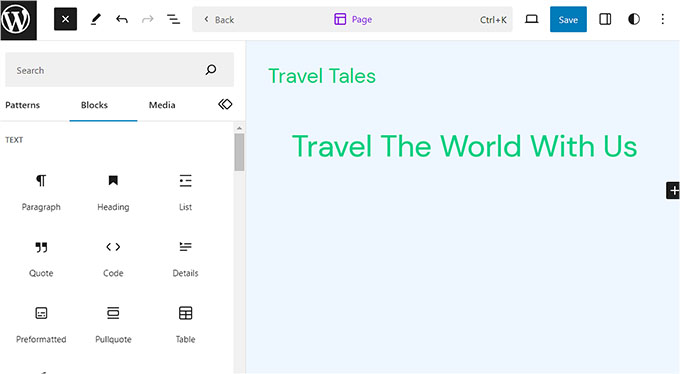This screenshot has width=680, height=374.
Task: Toggle the settings sidebar panel
Action: (x=605, y=19)
